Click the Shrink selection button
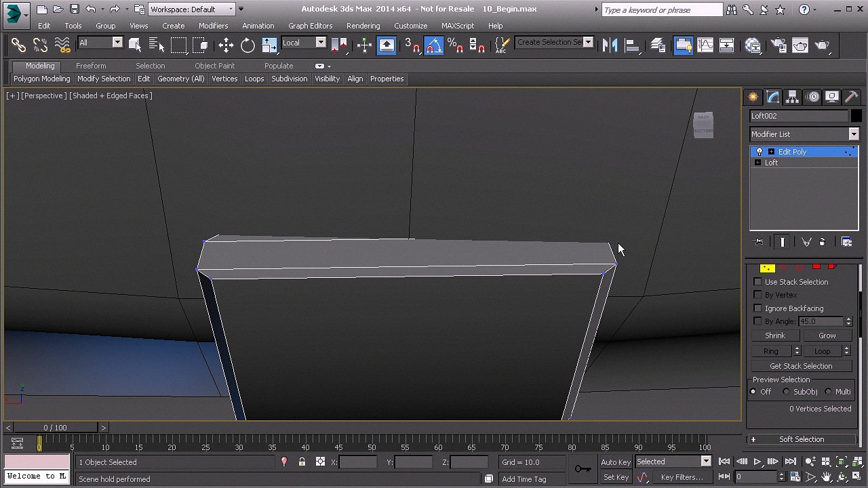 [775, 335]
